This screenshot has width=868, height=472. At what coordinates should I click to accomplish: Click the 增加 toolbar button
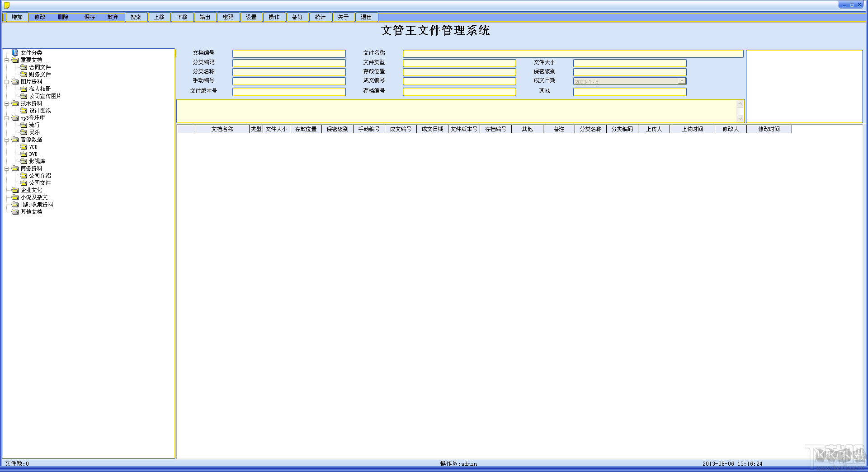[x=17, y=17]
